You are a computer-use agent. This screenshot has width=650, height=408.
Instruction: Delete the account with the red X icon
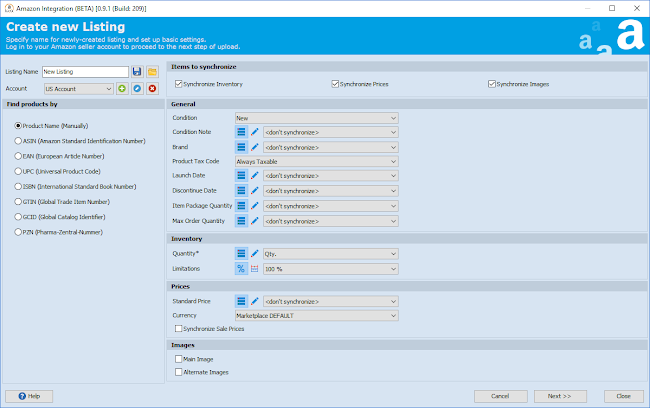pyautogui.click(x=152, y=89)
